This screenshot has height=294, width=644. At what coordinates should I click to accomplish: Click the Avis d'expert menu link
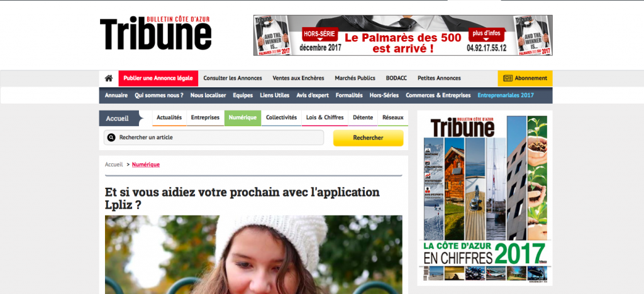[313, 95]
